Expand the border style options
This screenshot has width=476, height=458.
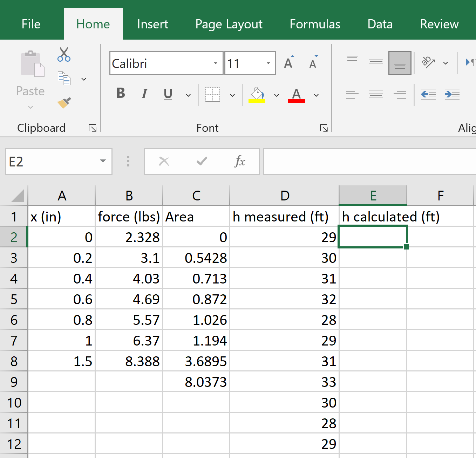pos(232,95)
